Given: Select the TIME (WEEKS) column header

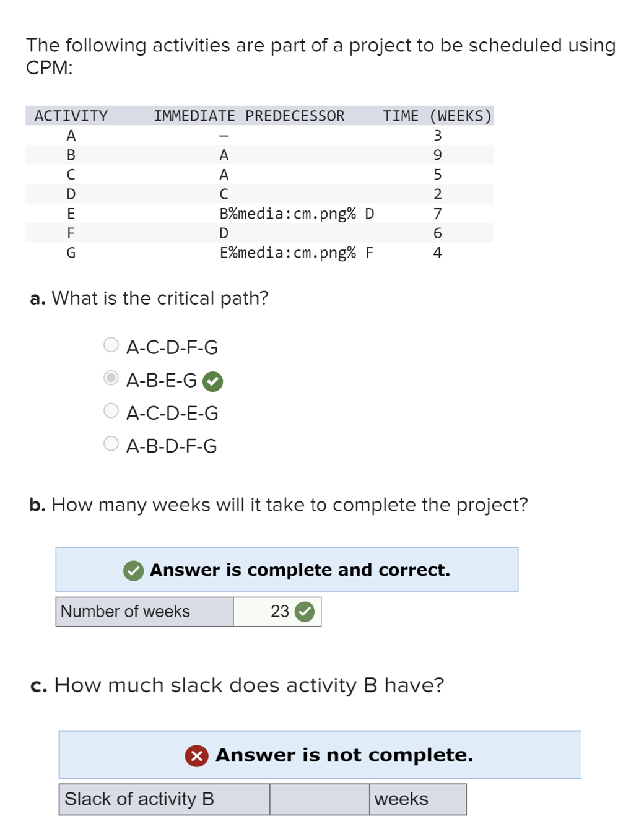Looking at the screenshot, I should [x=437, y=116].
